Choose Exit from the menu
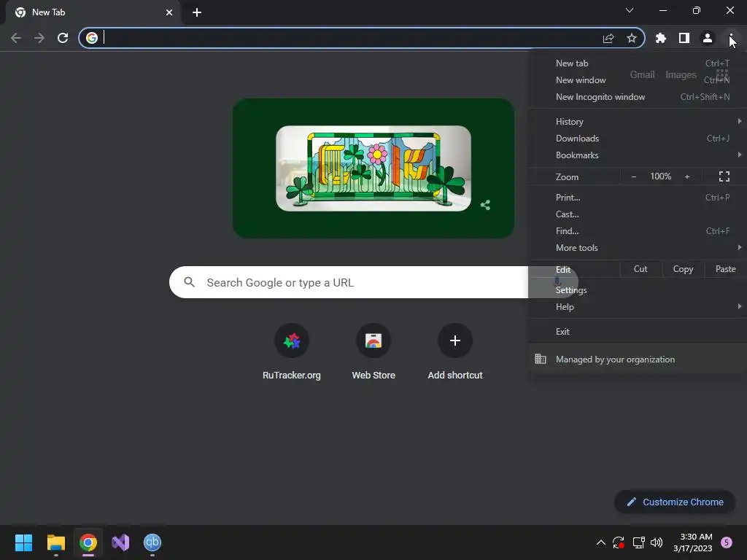Viewport: 747px width, 560px height. coord(638,332)
